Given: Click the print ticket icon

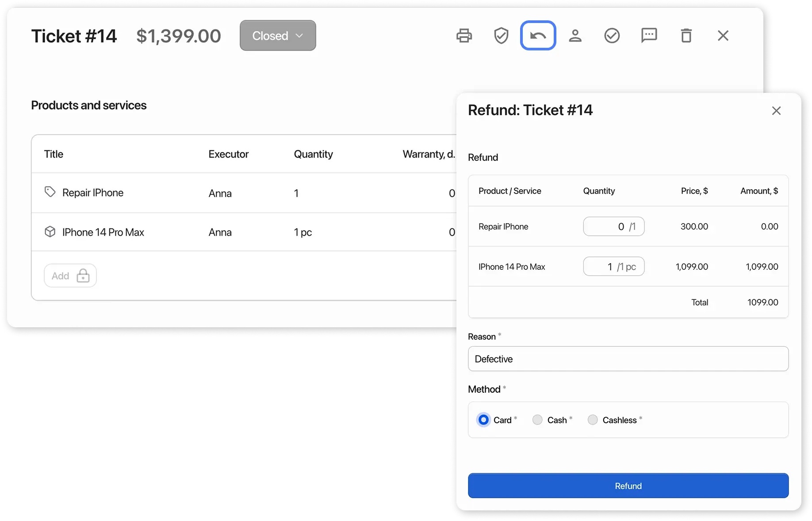Looking at the screenshot, I should point(464,36).
